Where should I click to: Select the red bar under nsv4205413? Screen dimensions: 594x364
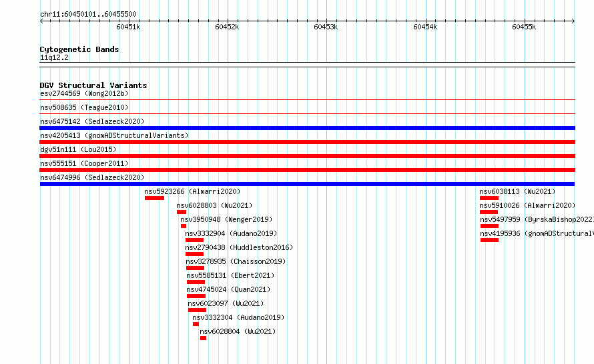[307, 142]
